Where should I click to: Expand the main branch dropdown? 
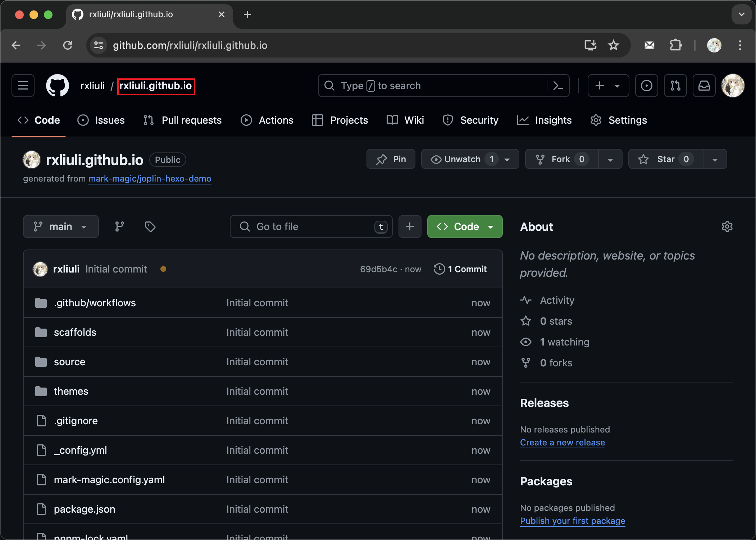pos(61,226)
